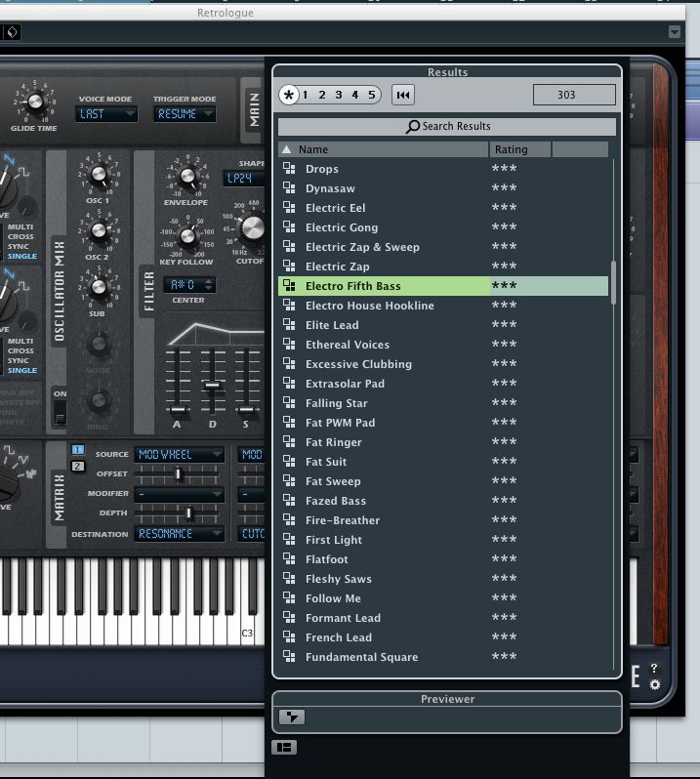This screenshot has width=700, height=779.
Task: Toggle the Ring/Noise ON switch
Action: pyautogui.click(x=60, y=412)
